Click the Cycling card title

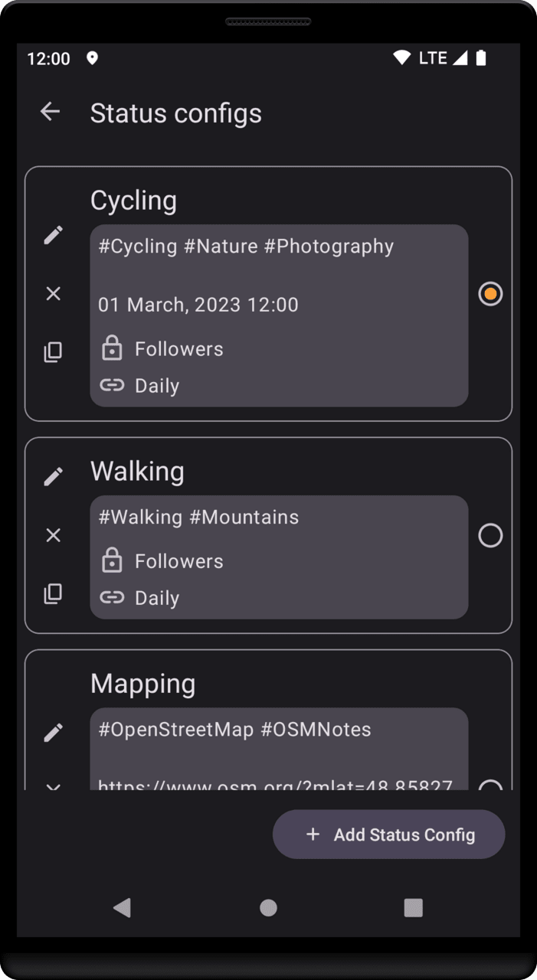click(134, 201)
